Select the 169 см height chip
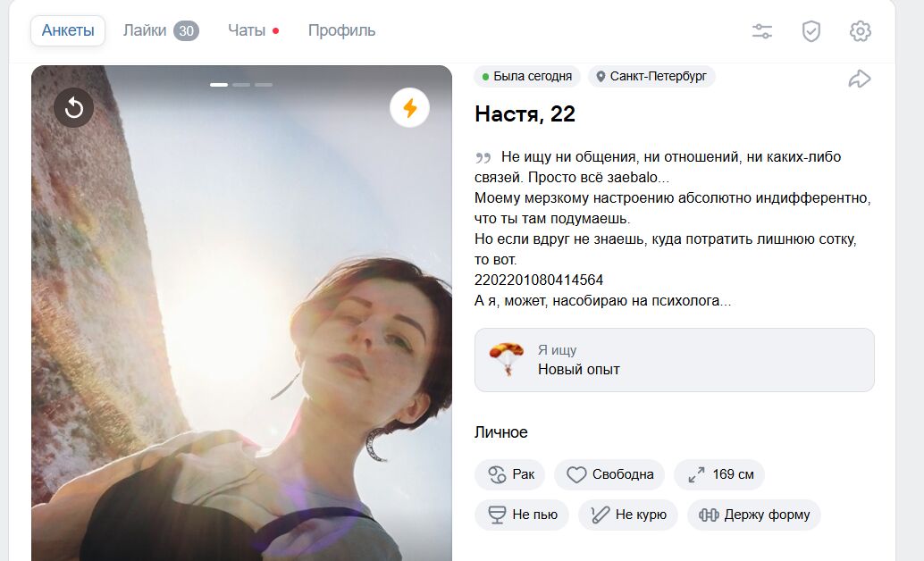Viewport: 924px width, 561px height. [719, 474]
